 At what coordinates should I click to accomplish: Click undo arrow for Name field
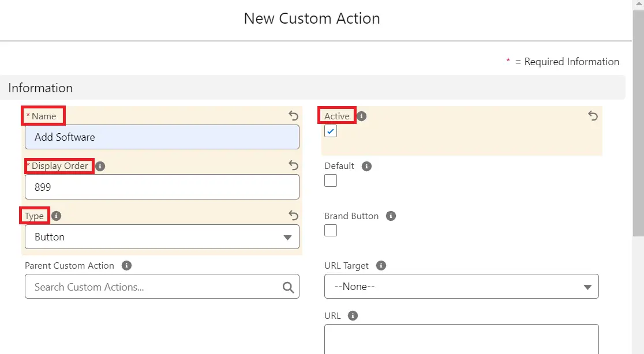click(293, 116)
